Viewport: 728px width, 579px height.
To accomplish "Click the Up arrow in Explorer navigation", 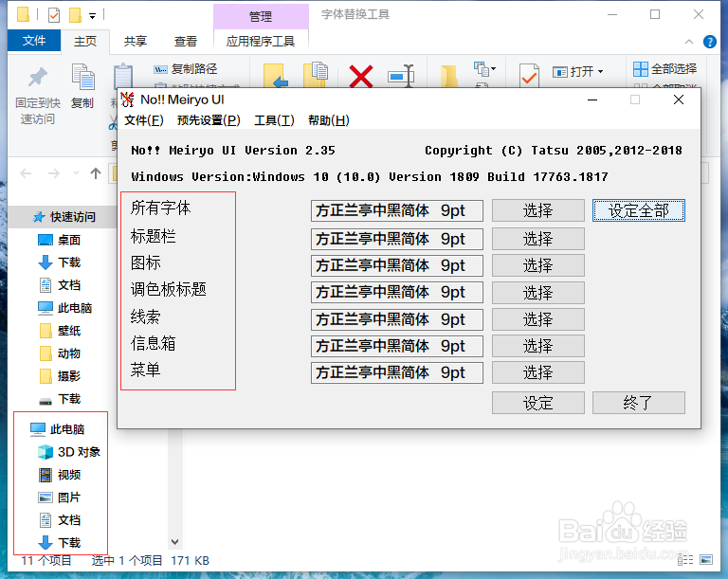I will [x=96, y=173].
